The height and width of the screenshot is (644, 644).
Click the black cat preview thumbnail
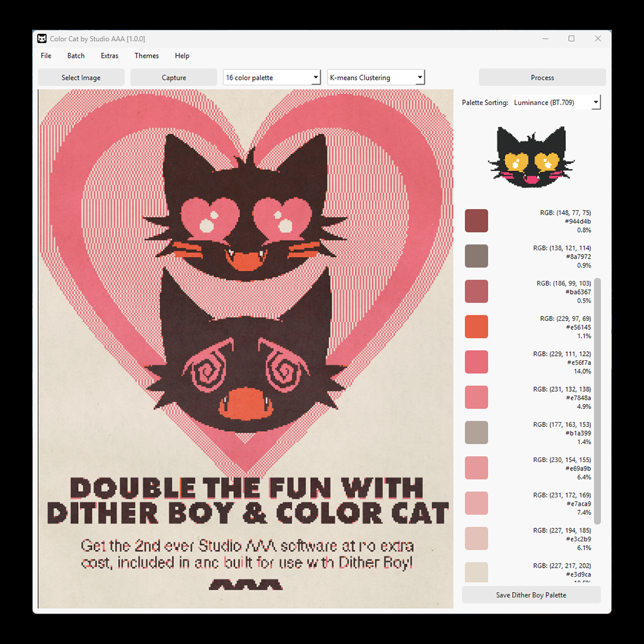[531, 158]
